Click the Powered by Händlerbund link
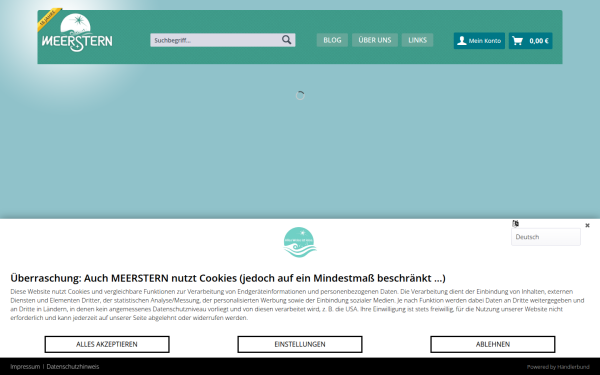The width and height of the screenshot is (600, 375). pyautogui.click(x=558, y=367)
